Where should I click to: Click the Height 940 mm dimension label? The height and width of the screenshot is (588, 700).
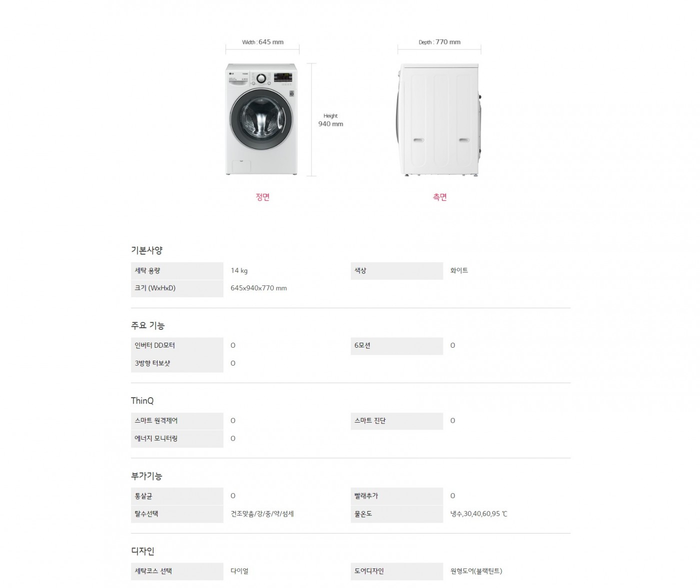330,120
